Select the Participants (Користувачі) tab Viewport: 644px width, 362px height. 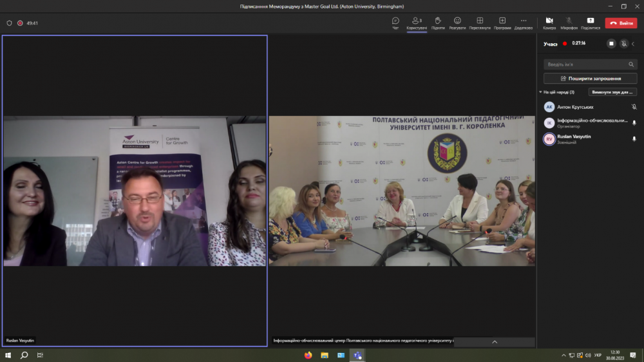416,23
